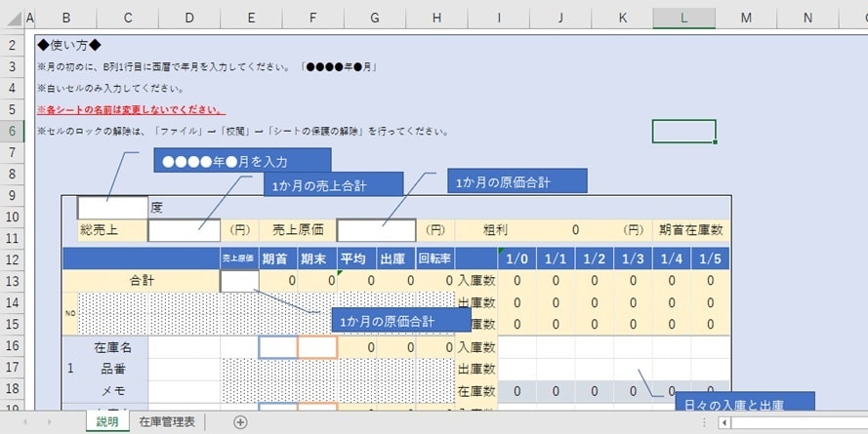Click the 平均 column header

(x=356, y=258)
